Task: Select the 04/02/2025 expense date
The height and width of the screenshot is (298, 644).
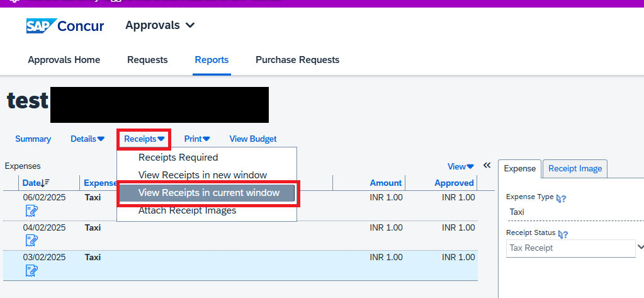Action: tap(44, 227)
